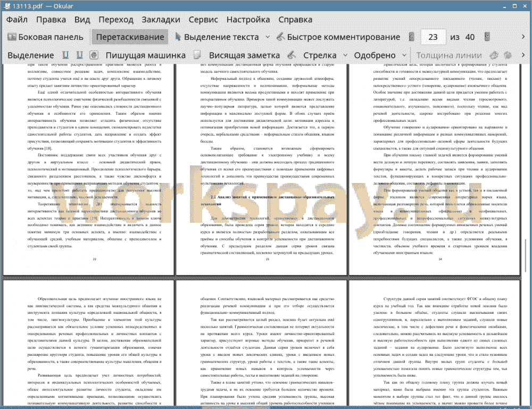Close the Okular window
The height and width of the screenshot is (409, 532).
[525, 6]
